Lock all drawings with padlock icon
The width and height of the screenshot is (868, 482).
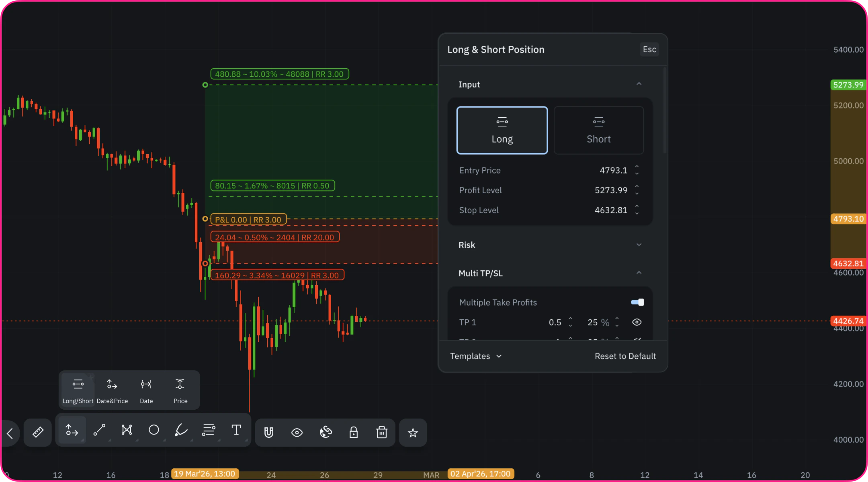pyautogui.click(x=353, y=433)
